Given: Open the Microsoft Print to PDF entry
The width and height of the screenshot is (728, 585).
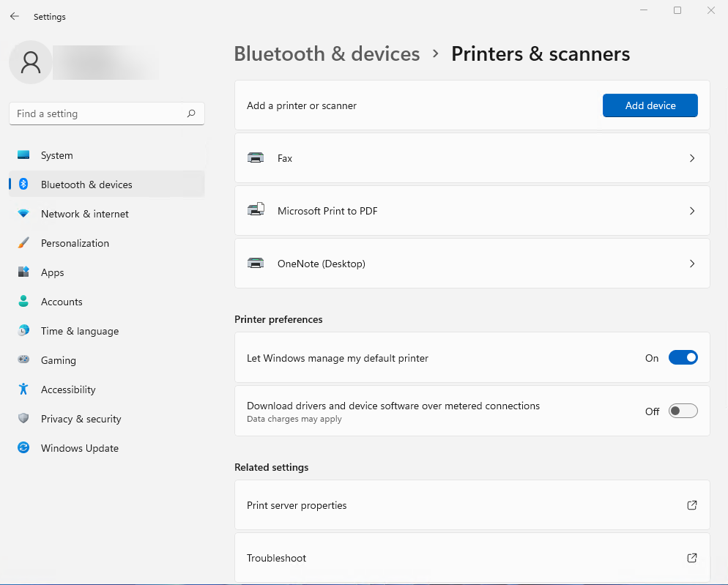Looking at the screenshot, I should 472,211.
